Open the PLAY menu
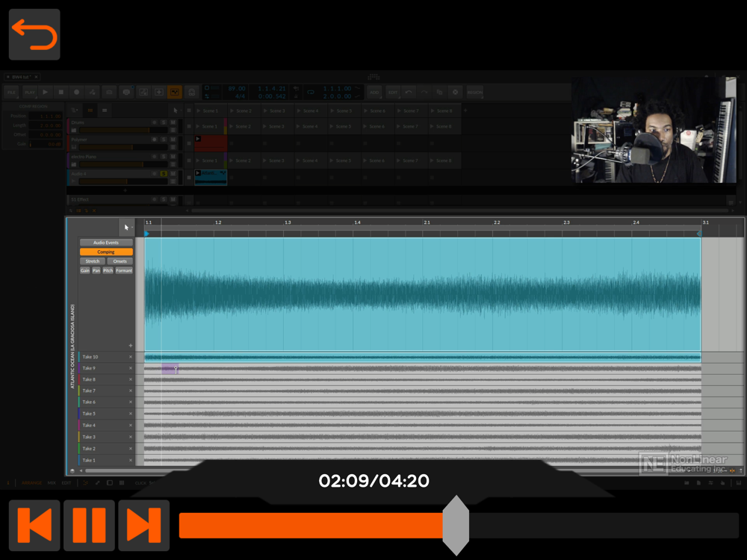The width and height of the screenshot is (747, 560). coord(30,92)
